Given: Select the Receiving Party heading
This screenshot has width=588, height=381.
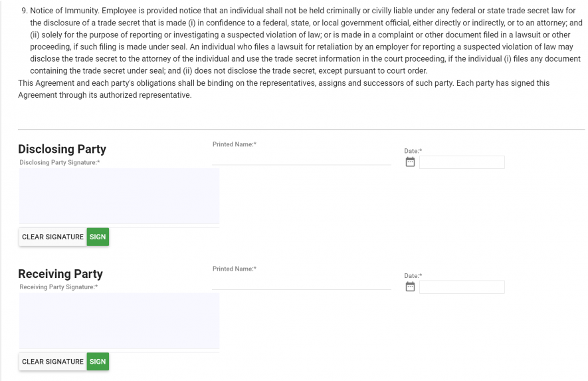Looking at the screenshot, I should (60, 274).
